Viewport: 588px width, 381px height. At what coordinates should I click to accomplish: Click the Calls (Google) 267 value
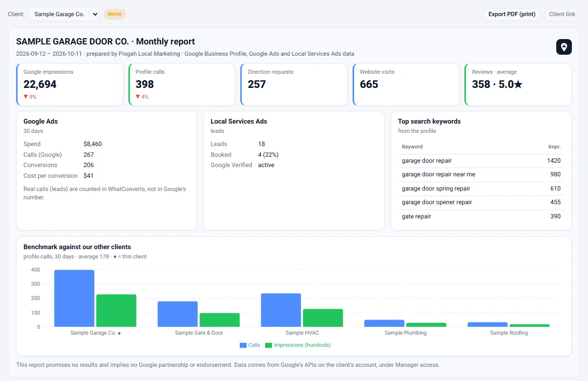(88, 155)
